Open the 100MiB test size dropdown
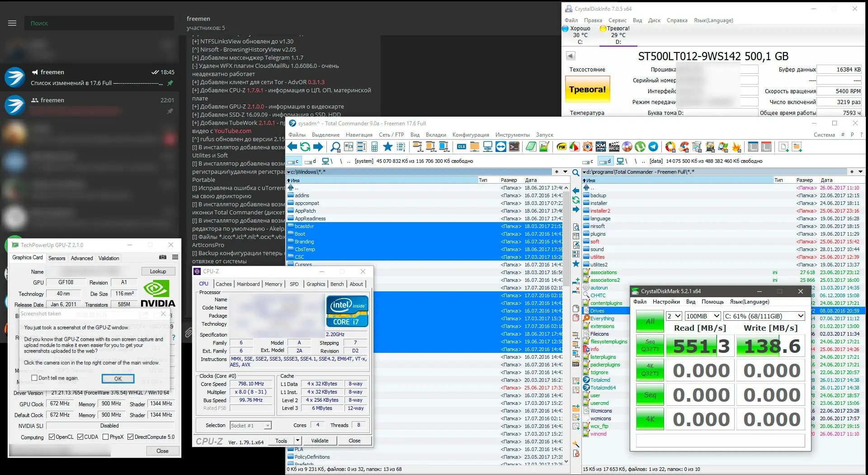The width and height of the screenshot is (868, 475). point(703,316)
